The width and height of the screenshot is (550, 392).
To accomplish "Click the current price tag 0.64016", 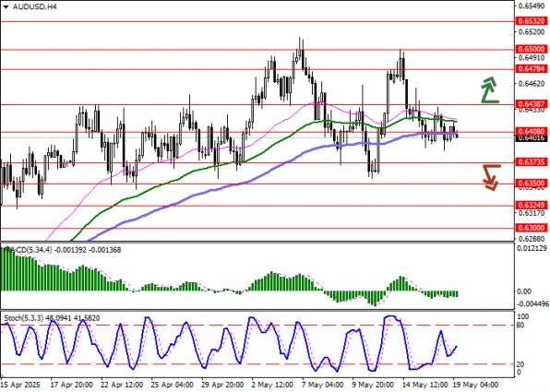I will [x=532, y=138].
